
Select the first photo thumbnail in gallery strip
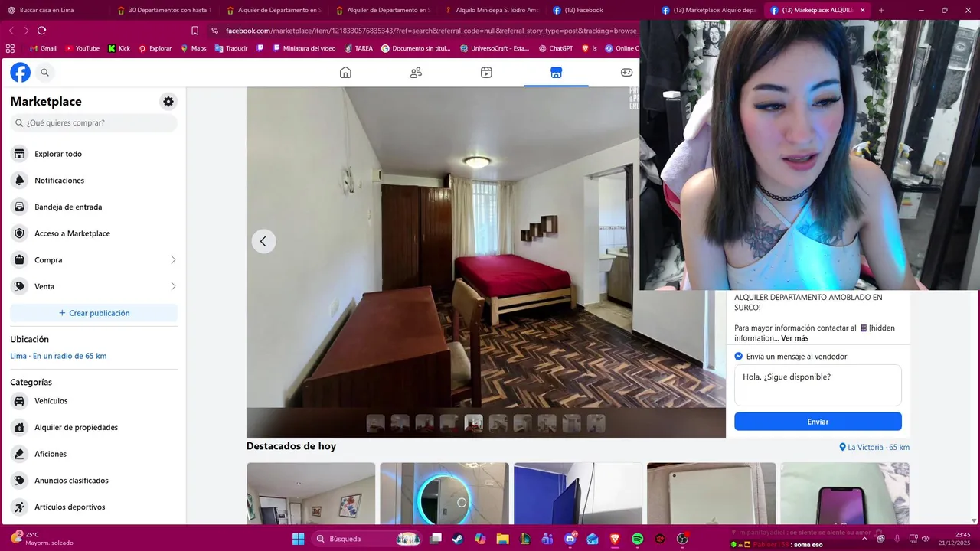coord(375,423)
